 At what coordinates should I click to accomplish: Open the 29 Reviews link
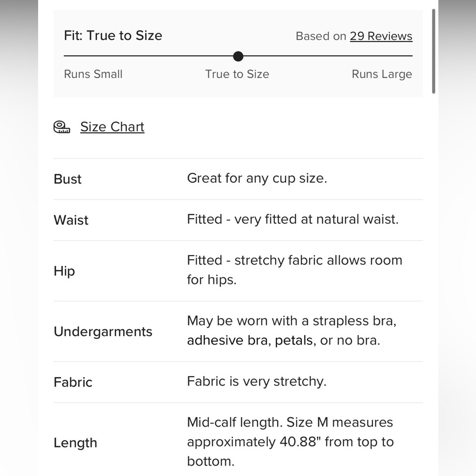[381, 36]
